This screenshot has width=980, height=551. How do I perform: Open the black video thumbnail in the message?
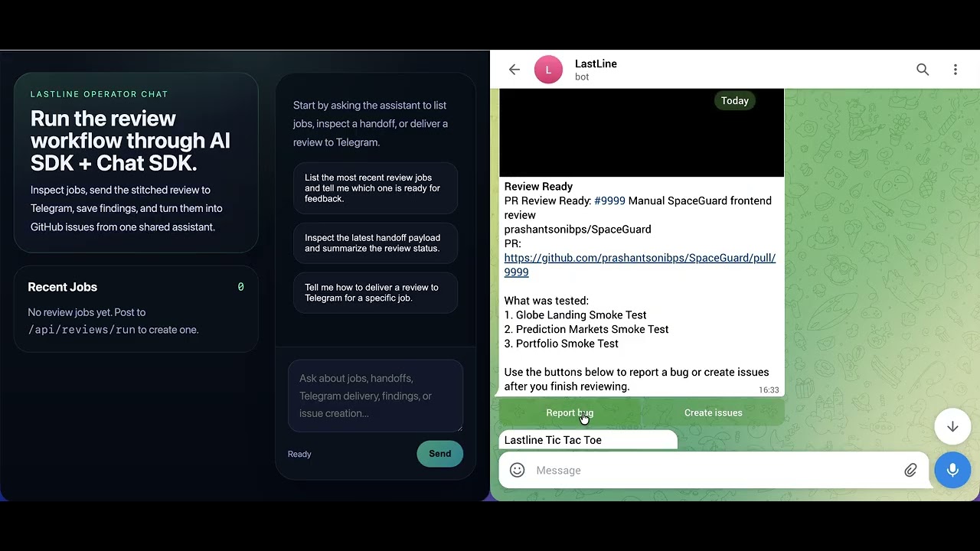[642, 133]
